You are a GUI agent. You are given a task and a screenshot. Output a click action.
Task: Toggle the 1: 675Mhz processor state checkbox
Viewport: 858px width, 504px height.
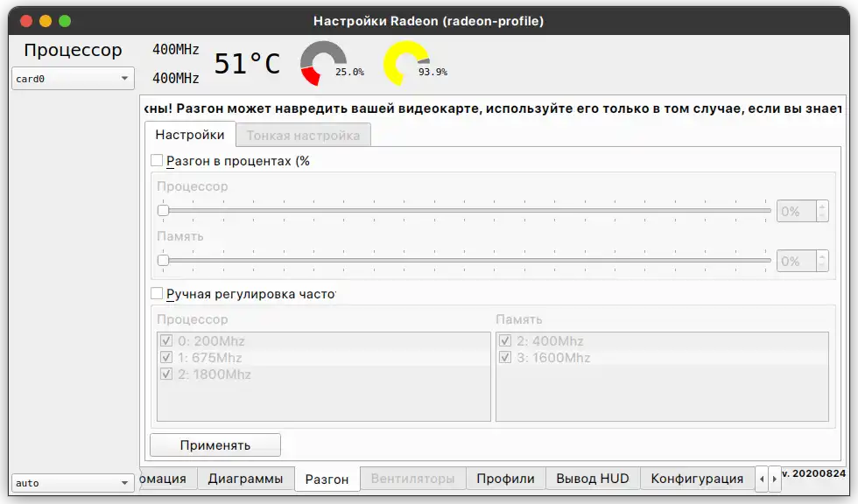(x=166, y=358)
